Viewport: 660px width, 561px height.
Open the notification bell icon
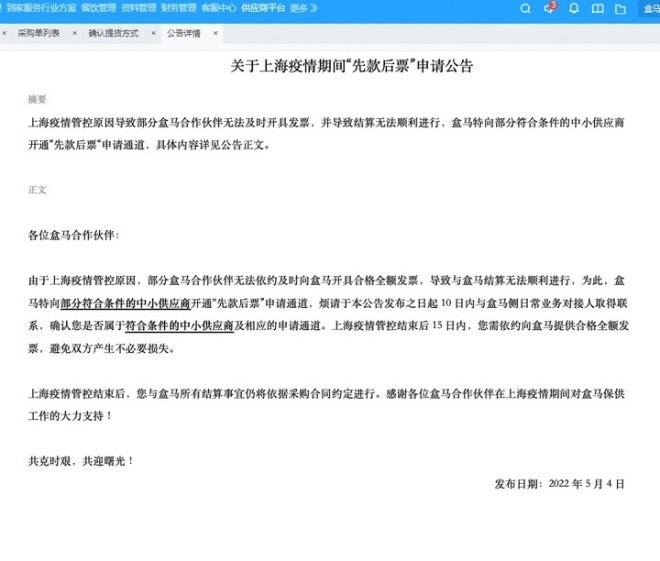[x=573, y=9]
